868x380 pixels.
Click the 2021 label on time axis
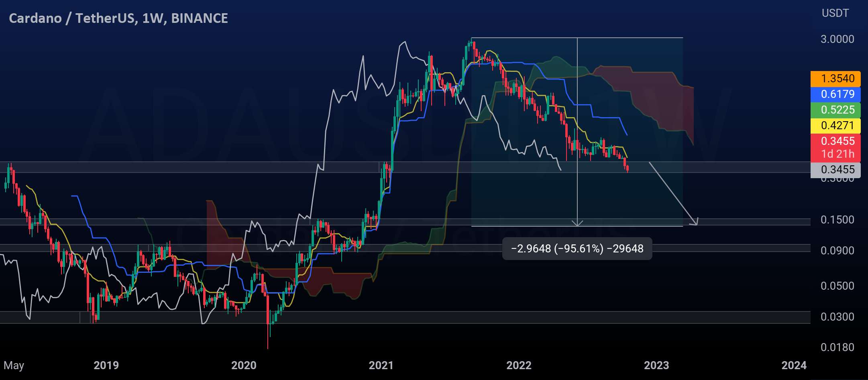coord(381,366)
